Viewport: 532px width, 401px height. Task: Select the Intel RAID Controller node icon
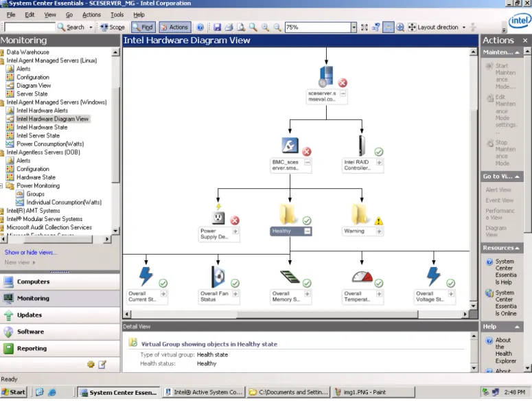[362, 146]
